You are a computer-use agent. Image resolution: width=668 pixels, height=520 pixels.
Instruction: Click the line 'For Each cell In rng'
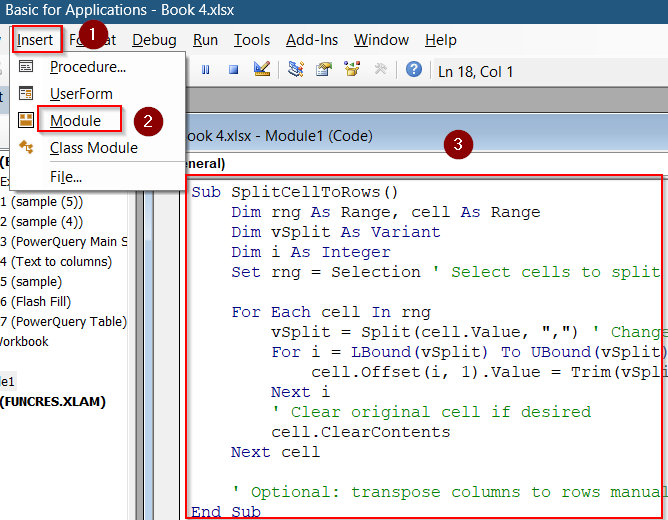click(331, 312)
